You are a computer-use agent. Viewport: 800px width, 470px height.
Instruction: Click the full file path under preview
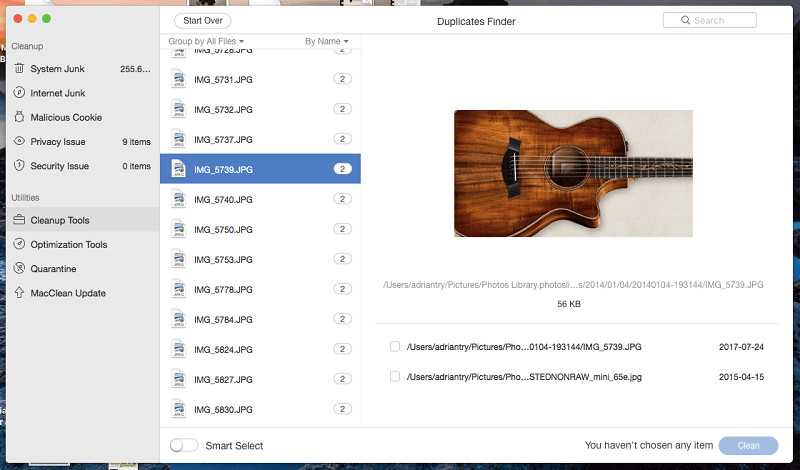[573, 285]
